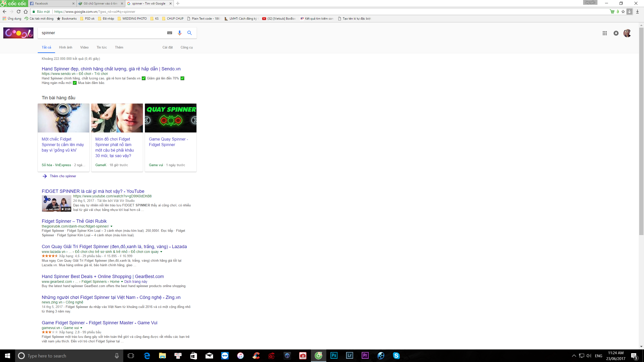Launch Photoshop from the taskbar
This screenshot has height=362, width=644.
click(x=334, y=355)
